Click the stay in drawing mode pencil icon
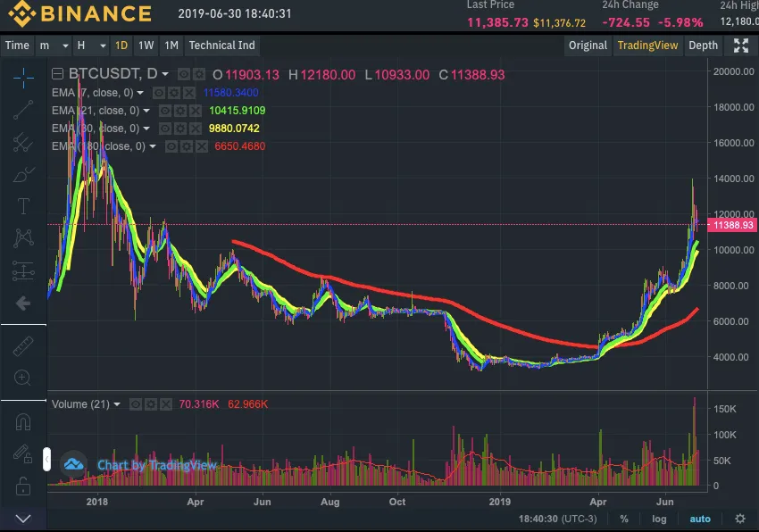The image size is (759, 532). pos(22,453)
